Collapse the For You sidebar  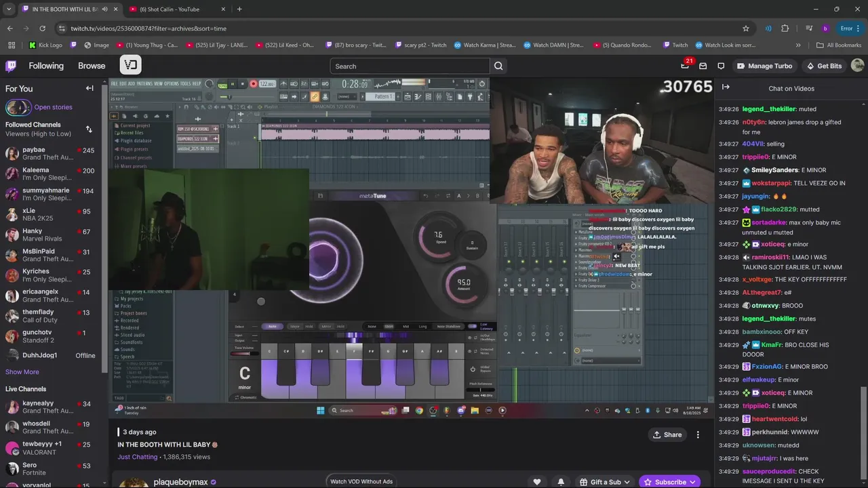(x=90, y=88)
